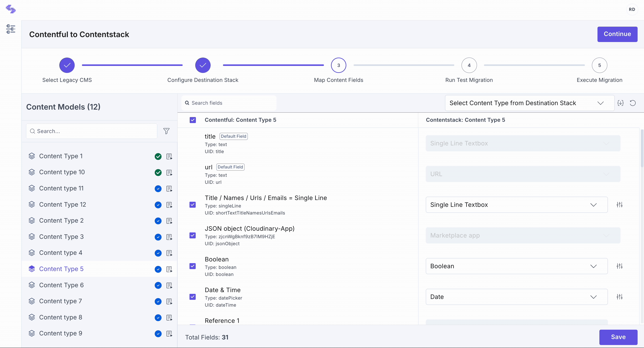Select step 3 Map Content Fields
The width and height of the screenshot is (644, 348).
pos(338,65)
